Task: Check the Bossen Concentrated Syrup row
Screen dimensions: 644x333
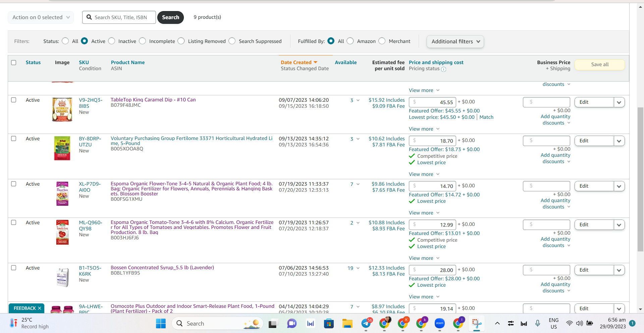Action: 14,268
